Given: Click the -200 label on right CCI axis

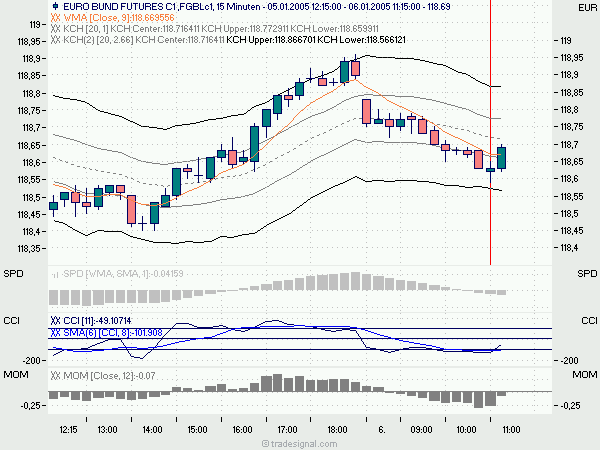Looking at the screenshot, I should (570, 360).
